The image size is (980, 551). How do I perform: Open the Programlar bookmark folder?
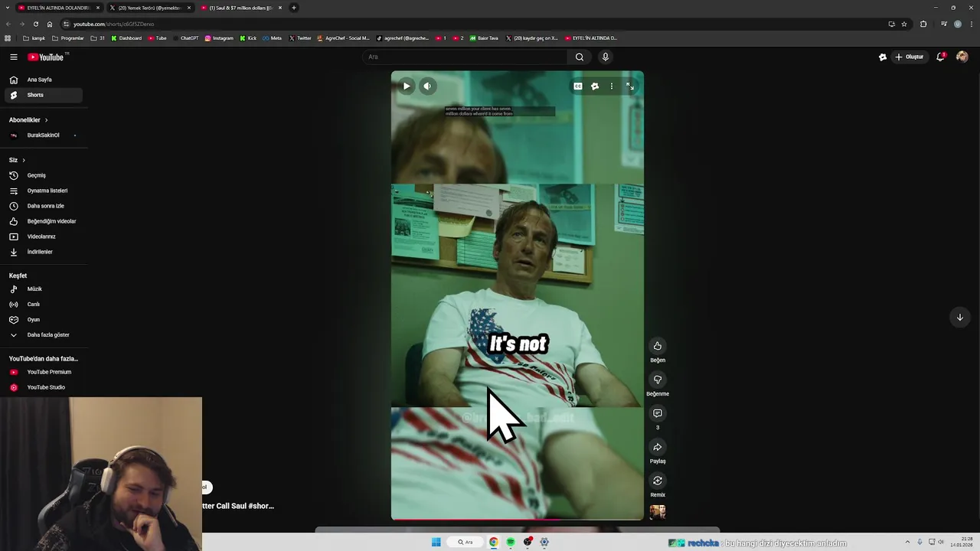[68, 38]
